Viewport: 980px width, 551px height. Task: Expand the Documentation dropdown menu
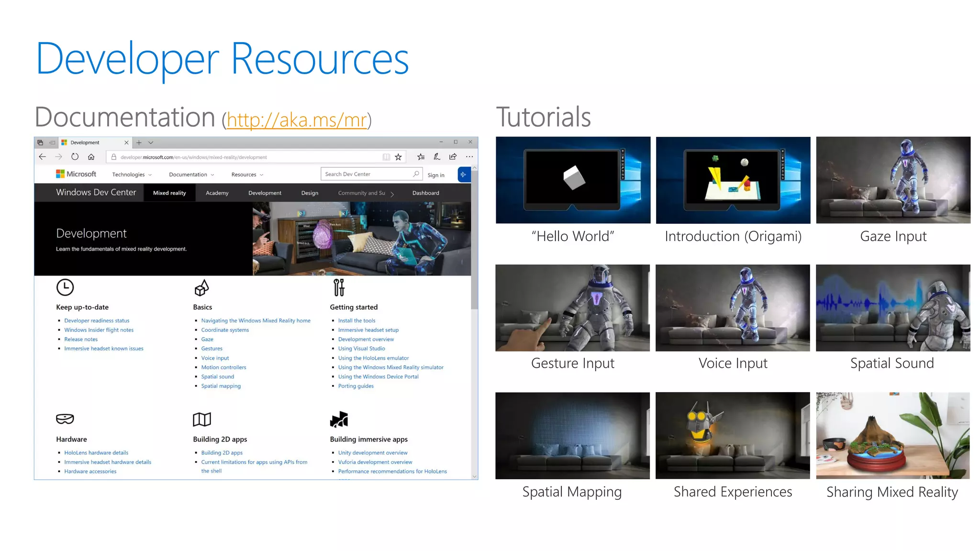click(191, 175)
